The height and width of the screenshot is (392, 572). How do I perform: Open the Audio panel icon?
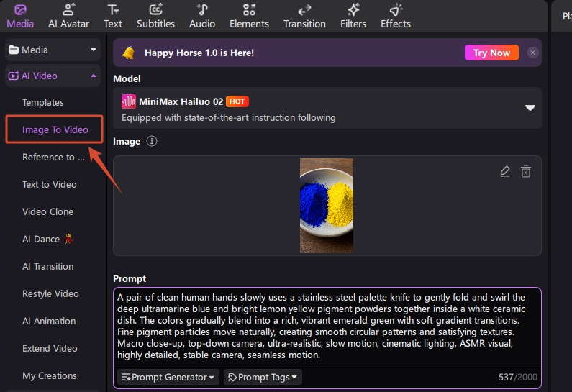[x=202, y=9]
